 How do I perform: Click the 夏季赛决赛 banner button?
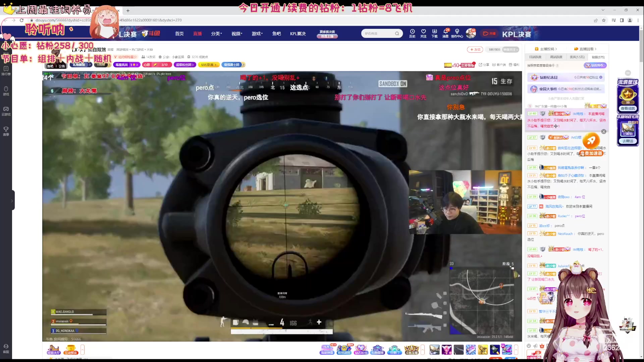click(x=327, y=34)
